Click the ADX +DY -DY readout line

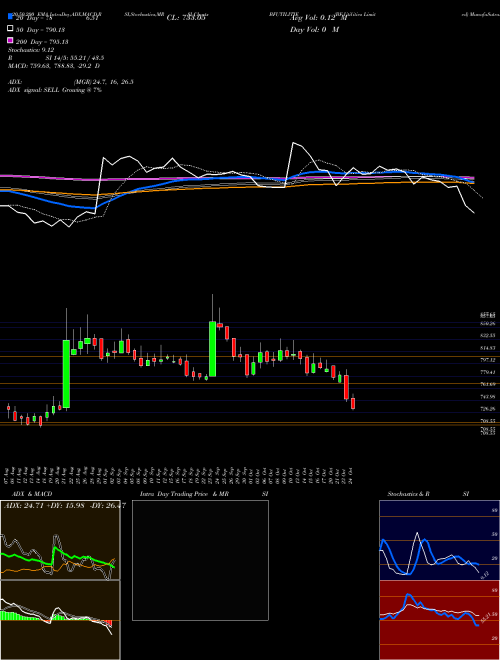[64, 505]
